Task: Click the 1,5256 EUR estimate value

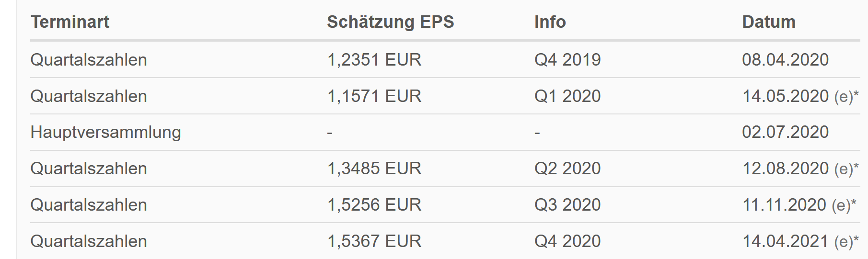Action: click(x=374, y=205)
